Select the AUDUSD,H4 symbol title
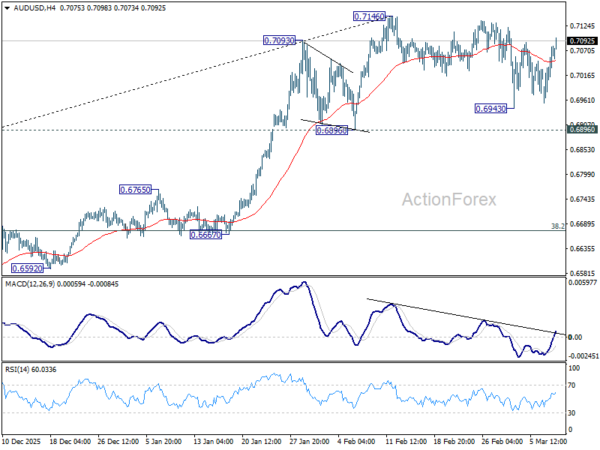Image resolution: width=600 pixels, height=450 pixels. coord(34,8)
